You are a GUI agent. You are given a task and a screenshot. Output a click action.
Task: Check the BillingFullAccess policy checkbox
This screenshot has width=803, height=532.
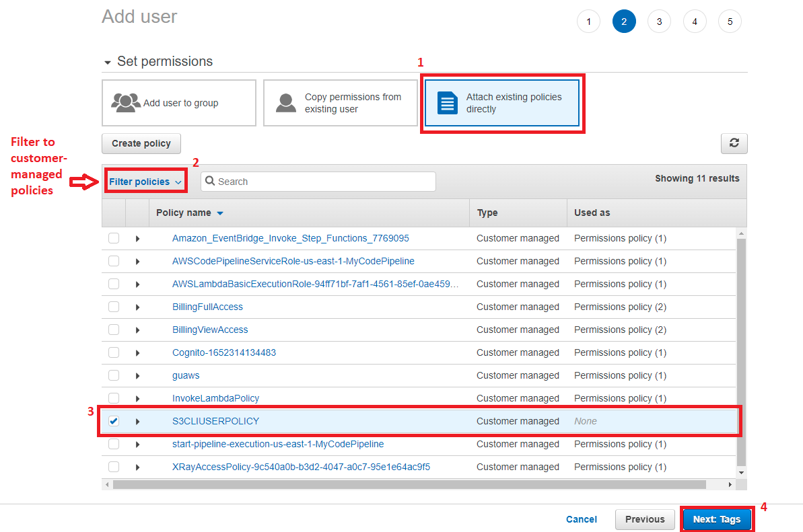pos(114,307)
